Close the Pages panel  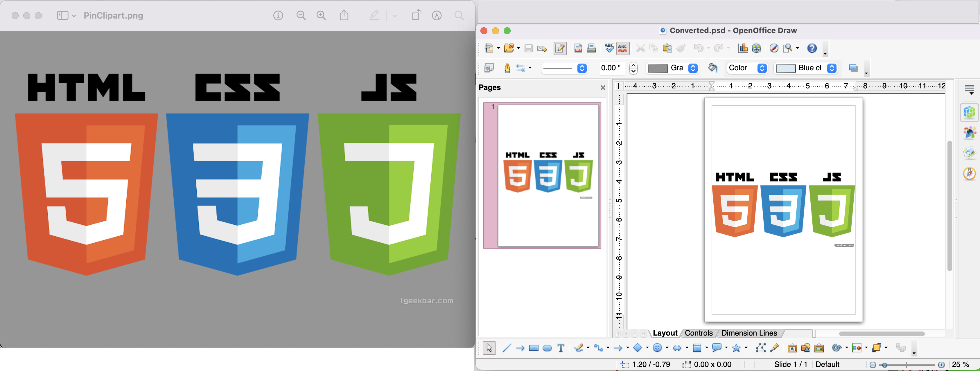pyautogui.click(x=603, y=88)
